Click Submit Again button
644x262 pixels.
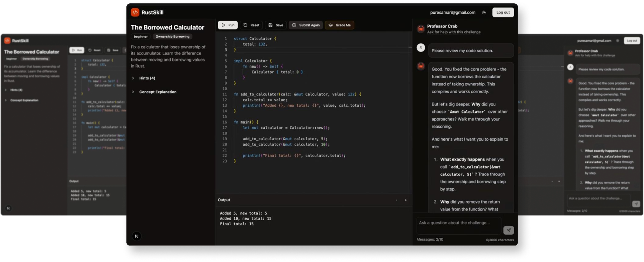click(x=306, y=25)
